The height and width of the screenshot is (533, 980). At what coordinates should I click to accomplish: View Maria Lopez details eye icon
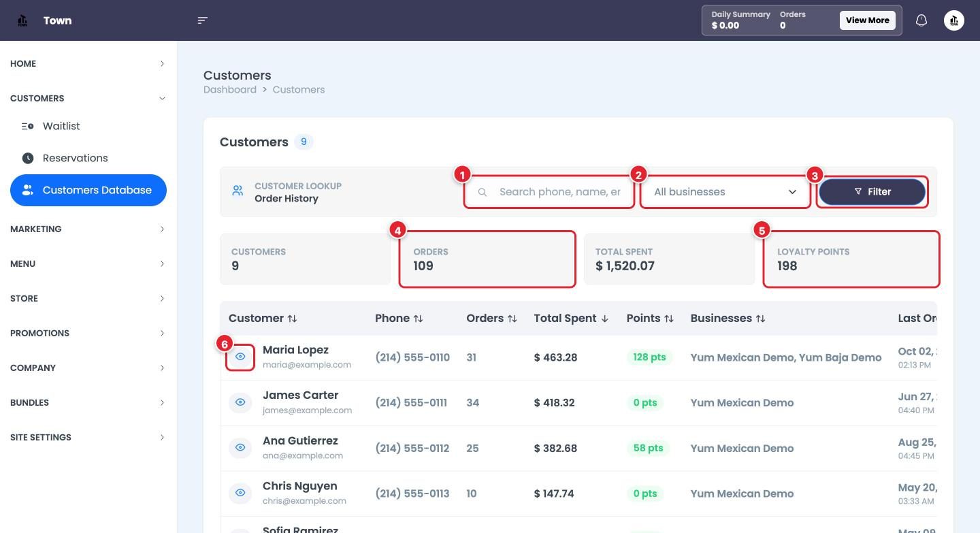tap(240, 357)
